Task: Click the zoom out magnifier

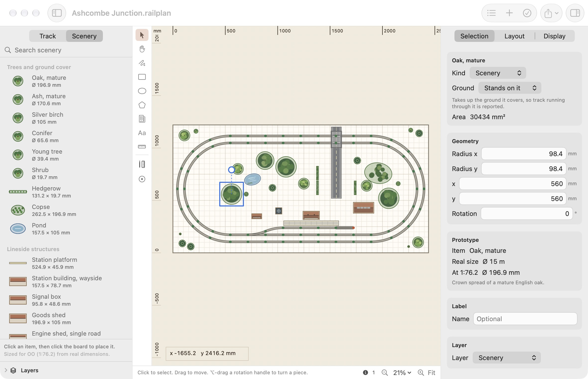Action: click(x=385, y=373)
